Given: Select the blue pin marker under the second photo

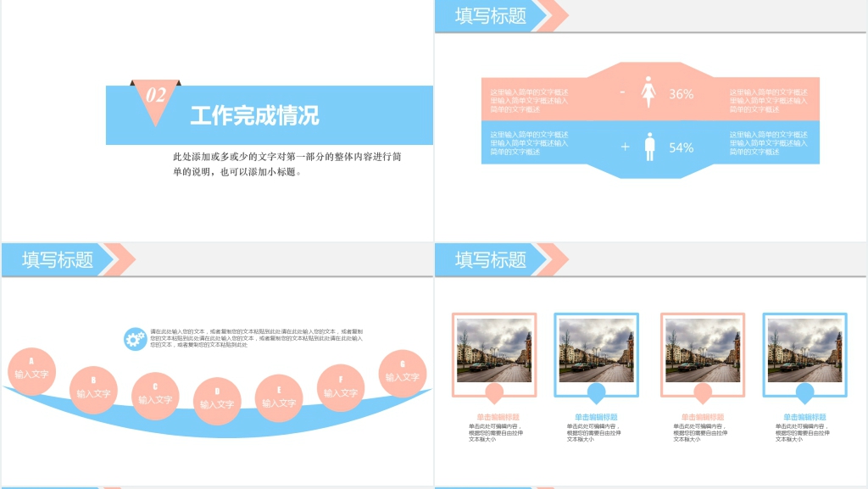Looking at the screenshot, I should click(x=597, y=392).
